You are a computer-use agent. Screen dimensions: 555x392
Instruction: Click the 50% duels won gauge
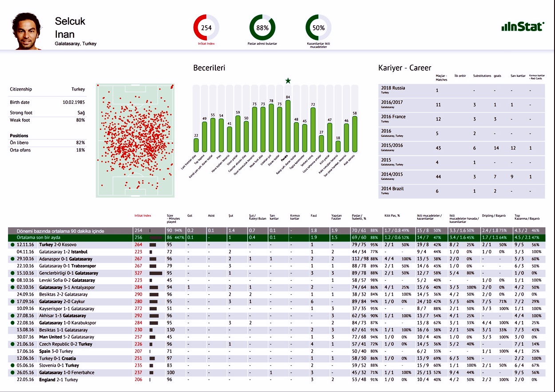(318, 28)
